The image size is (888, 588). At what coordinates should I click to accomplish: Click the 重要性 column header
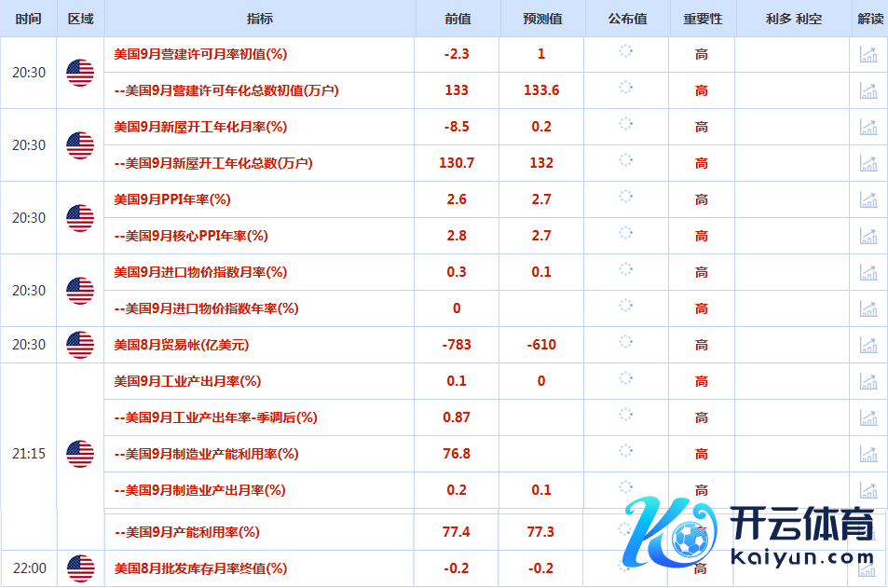point(702,19)
